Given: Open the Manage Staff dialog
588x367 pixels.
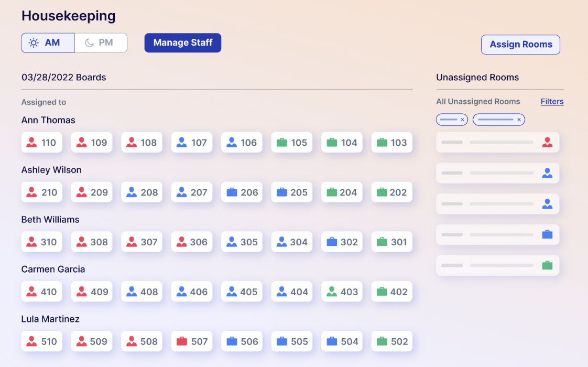Looking at the screenshot, I should click(x=182, y=43).
